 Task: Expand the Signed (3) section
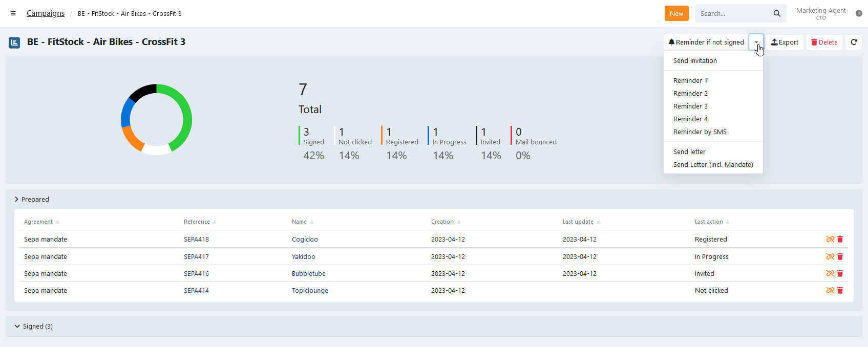(34, 326)
